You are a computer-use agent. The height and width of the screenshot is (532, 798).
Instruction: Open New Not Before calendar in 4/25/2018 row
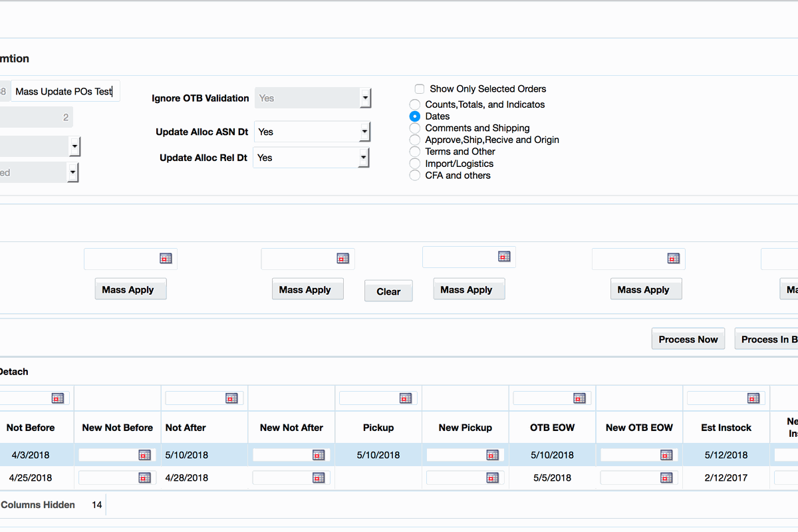tap(144, 477)
